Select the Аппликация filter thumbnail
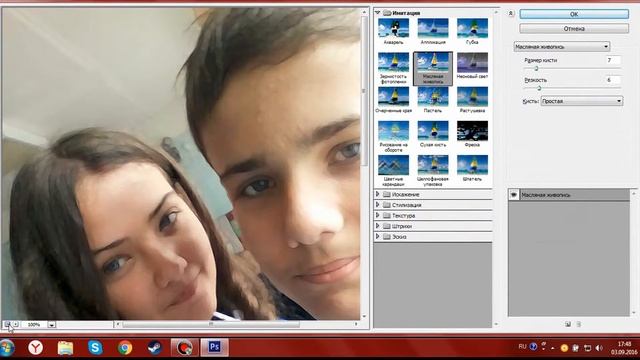Viewport: 640px width, 360px height. coord(433,28)
